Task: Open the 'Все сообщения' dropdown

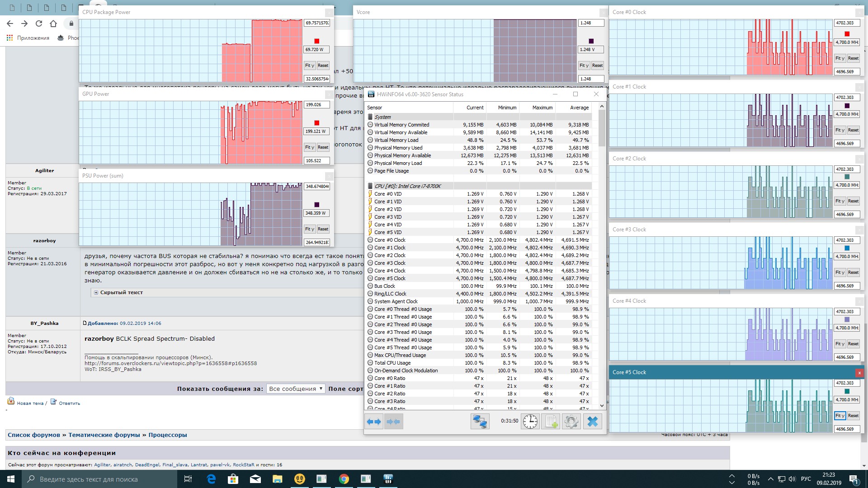Action: 295,389
